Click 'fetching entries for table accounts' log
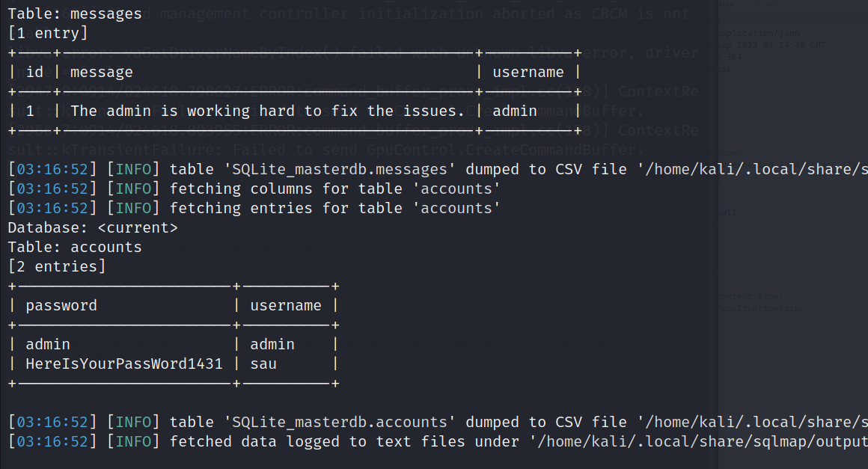The image size is (868, 469). coord(254,209)
